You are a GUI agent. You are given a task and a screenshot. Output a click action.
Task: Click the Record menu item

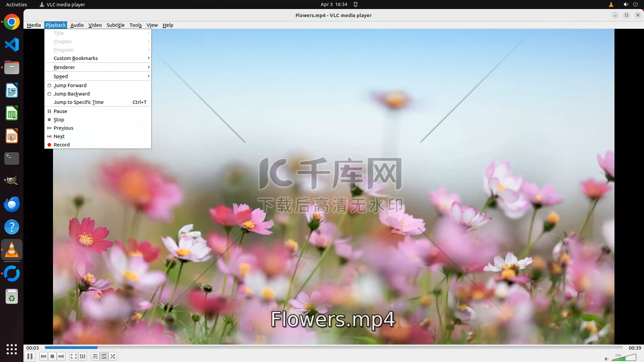(x=62, y=145)
